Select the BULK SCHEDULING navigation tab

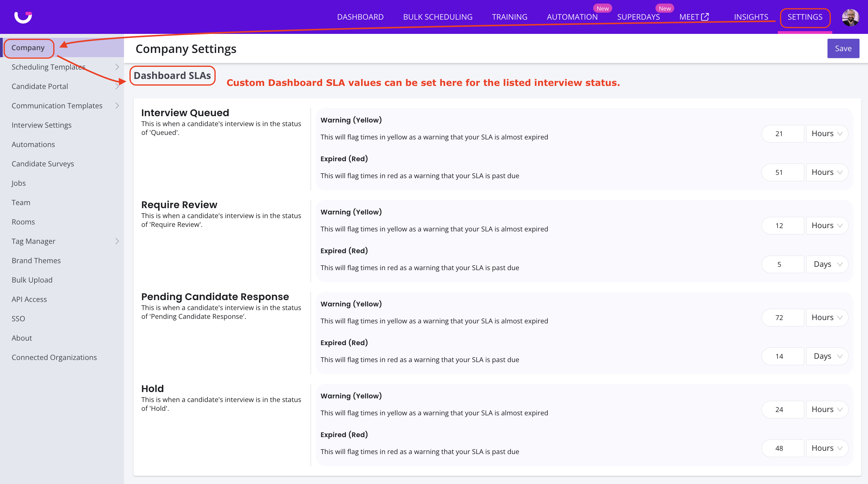pyautogui.click(x=437, y=17)
